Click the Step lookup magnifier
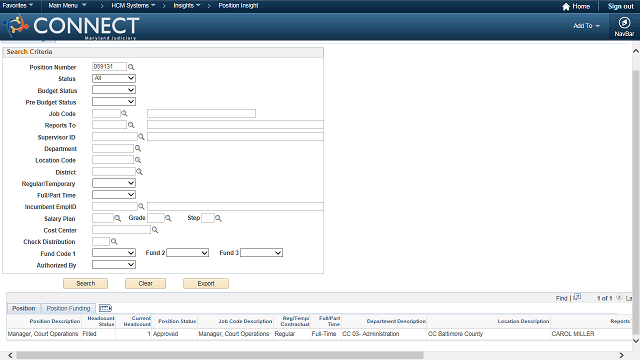 click(218, 218)
